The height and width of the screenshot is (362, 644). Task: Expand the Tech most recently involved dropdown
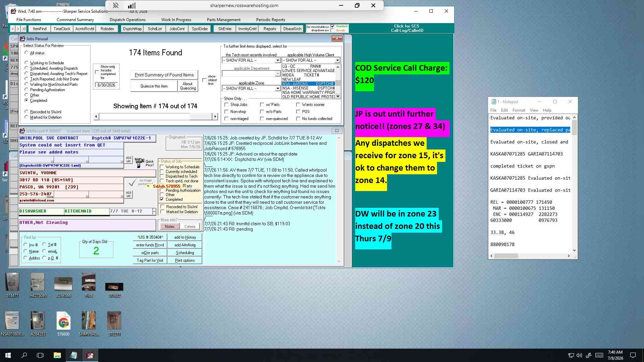pyautogui.click(x=277, y=60)
